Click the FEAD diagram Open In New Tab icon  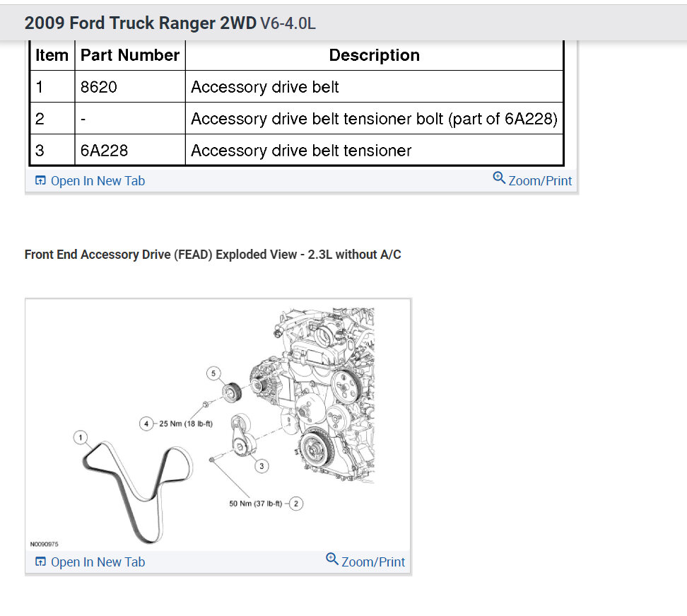[40, 562]
